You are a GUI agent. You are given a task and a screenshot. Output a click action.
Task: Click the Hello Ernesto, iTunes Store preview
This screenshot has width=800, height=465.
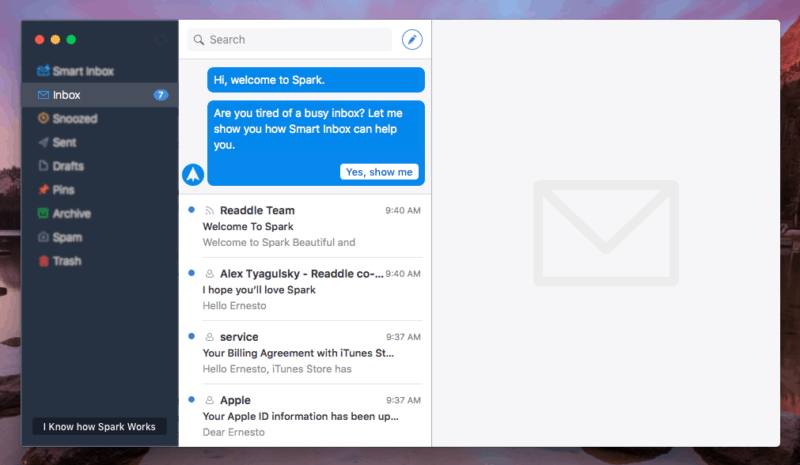coord(277,369)
